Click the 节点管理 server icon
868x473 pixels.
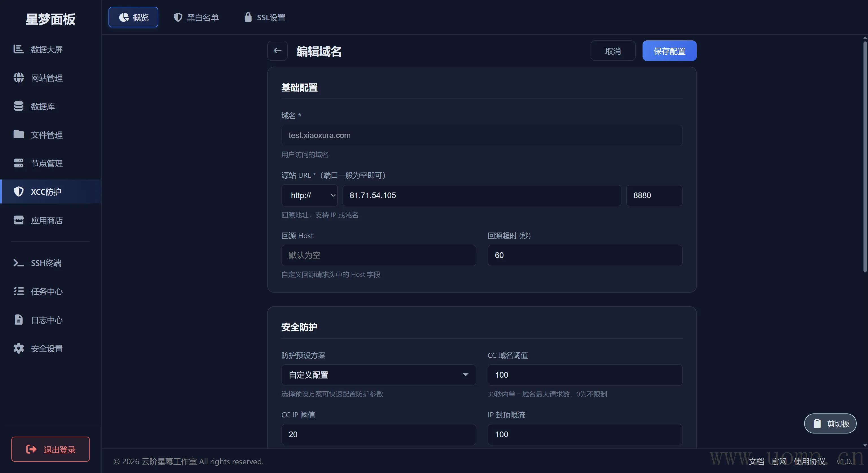point(19,163)
